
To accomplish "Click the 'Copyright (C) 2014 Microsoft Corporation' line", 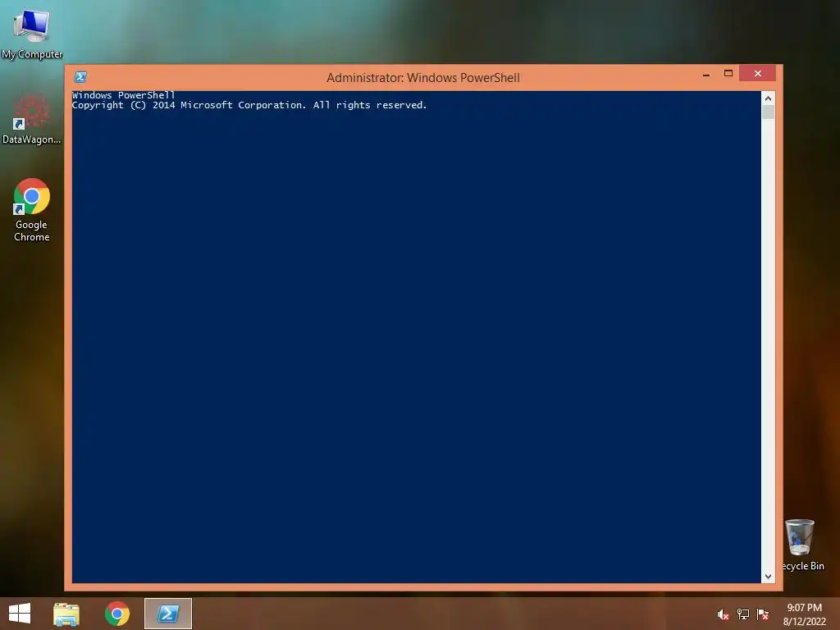I will pos(249,105).
